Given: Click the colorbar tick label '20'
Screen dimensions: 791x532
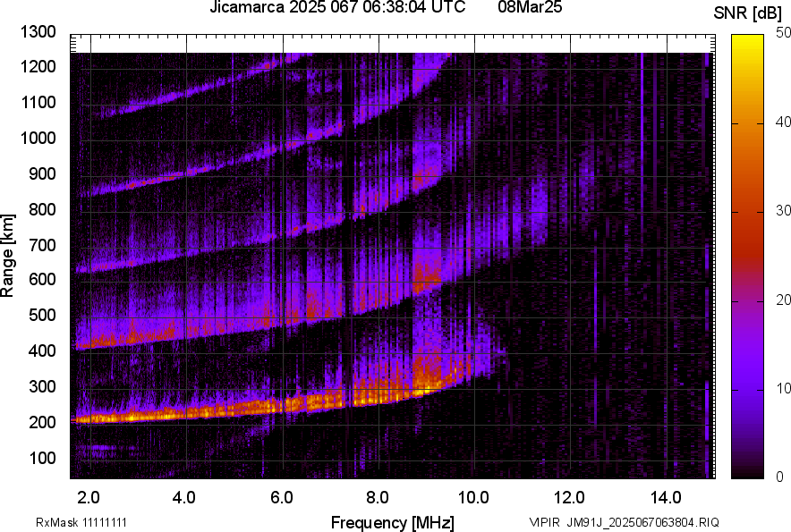Looking at the screenshot, I should pos(784,300).
